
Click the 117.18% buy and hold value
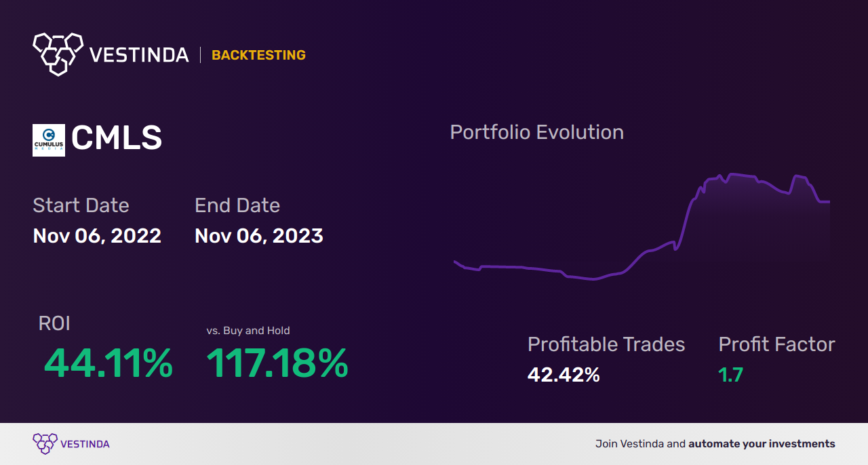tap(277, 363)
